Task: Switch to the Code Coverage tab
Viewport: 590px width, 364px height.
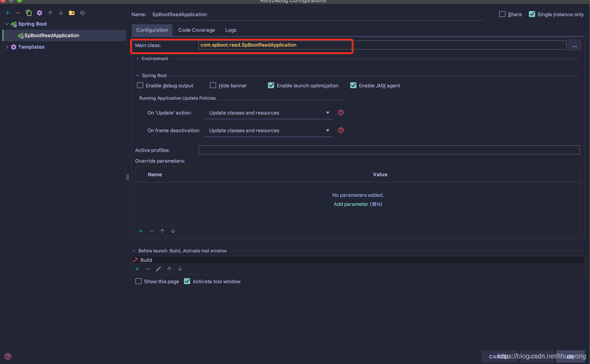Action: [x=196, y=30]
